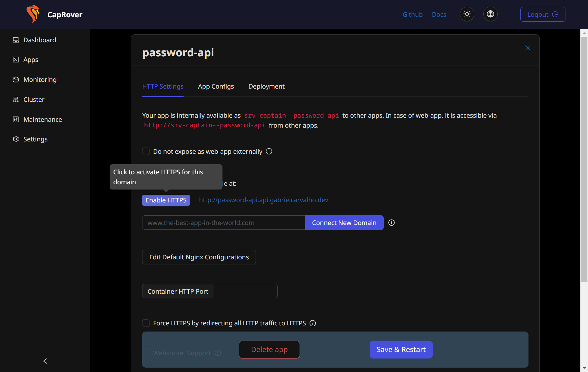The height and width of the screenshot is (372, 588).
Task: Open Monitoring in the sidebar
Action: pyautogui.click(x=40, y=80)
